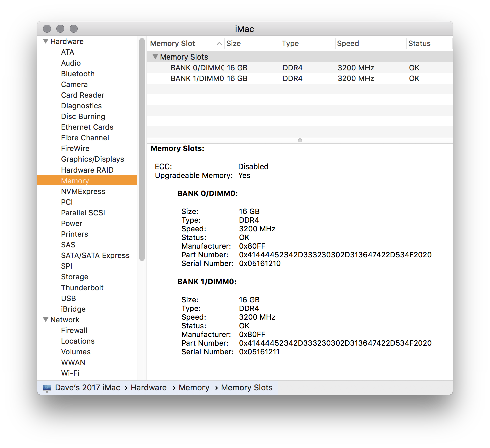Select Audio in the sidebar
Image resolution: width=490 pixels, height=448 pixels.
71,63
